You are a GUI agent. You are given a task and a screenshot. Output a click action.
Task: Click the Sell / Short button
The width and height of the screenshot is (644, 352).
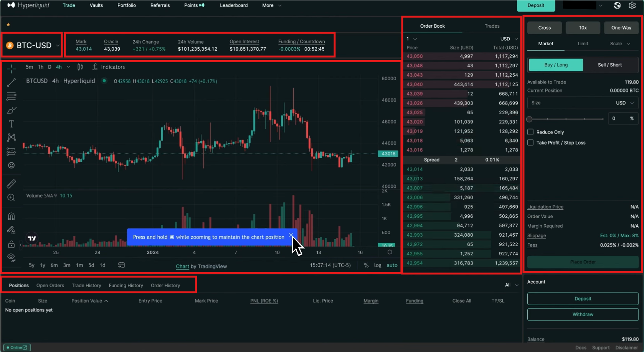pos(610,65)
